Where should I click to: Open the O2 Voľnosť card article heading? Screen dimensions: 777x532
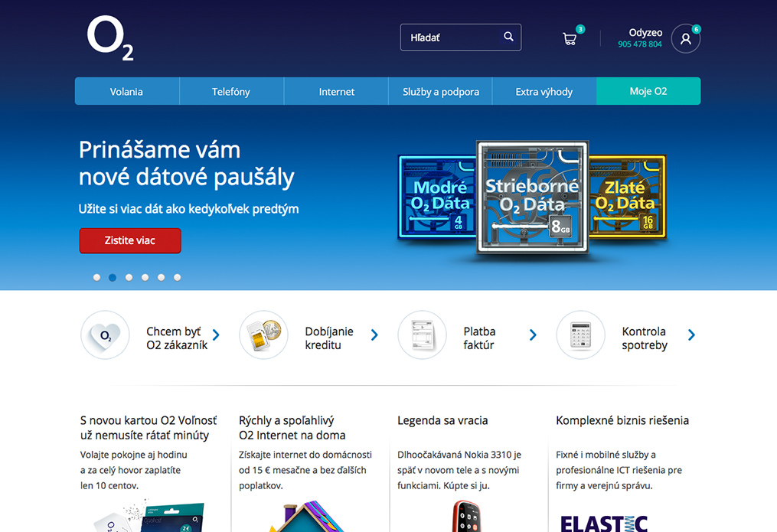pos(149,428)
